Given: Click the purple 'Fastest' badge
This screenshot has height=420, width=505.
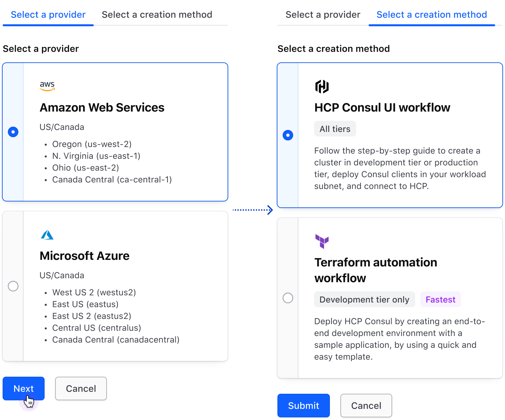Looking at the screenshot, I should (x=440, y=300).
